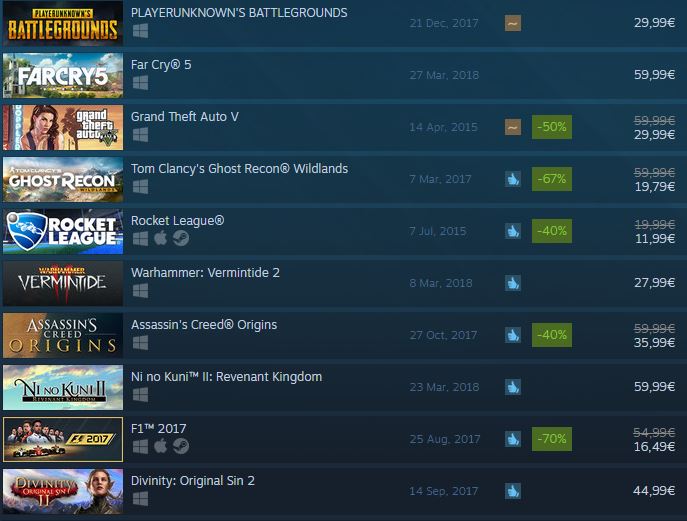Click the -70% discount badge on F1 2017
687x521 pixels.
[x=552, y=439]
